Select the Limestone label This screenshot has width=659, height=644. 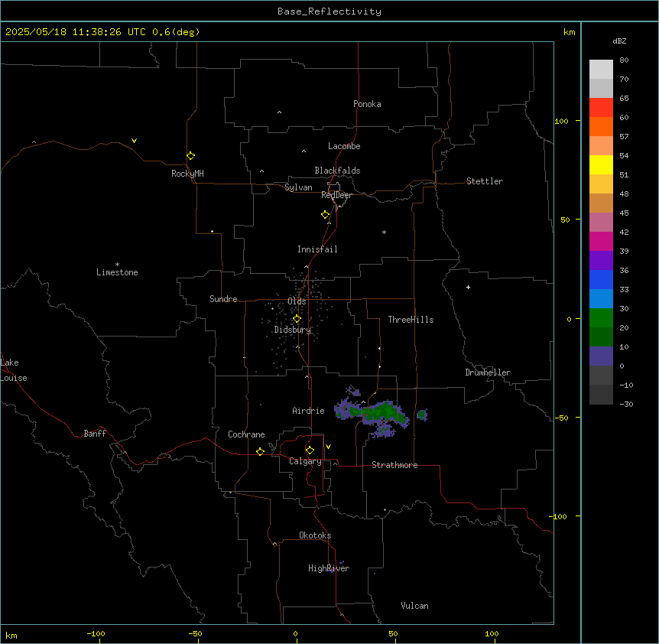(x=117, y=272)
